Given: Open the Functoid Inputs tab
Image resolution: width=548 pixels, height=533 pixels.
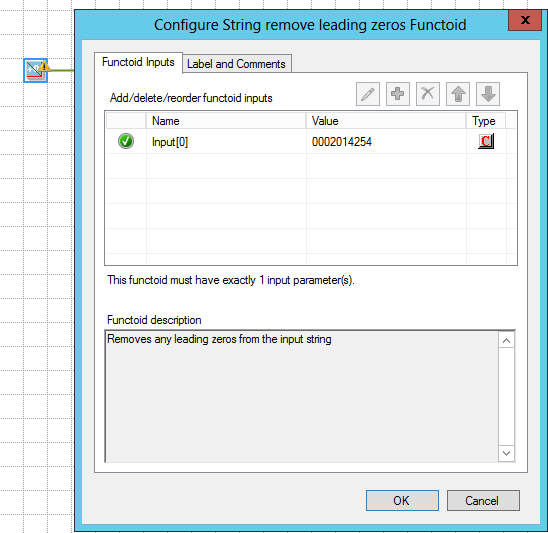Looking at the screenshot, I should 138,62.
